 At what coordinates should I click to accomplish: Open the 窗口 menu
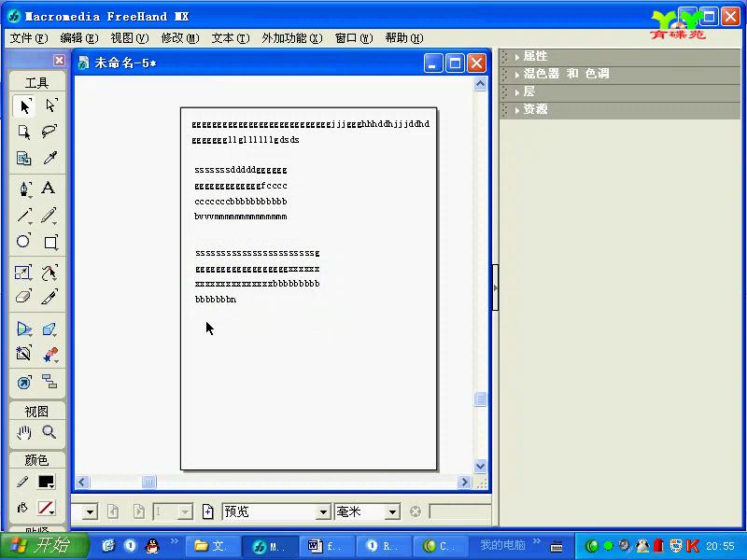click(x=354, y=38)
